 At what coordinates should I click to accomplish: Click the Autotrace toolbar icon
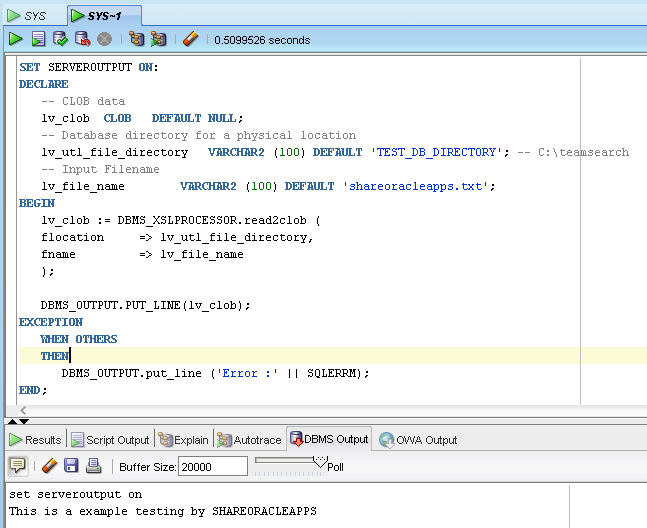[x=158, y=39]
